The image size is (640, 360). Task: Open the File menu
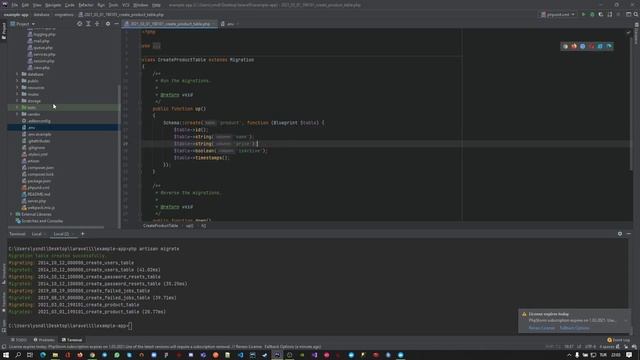15,5
